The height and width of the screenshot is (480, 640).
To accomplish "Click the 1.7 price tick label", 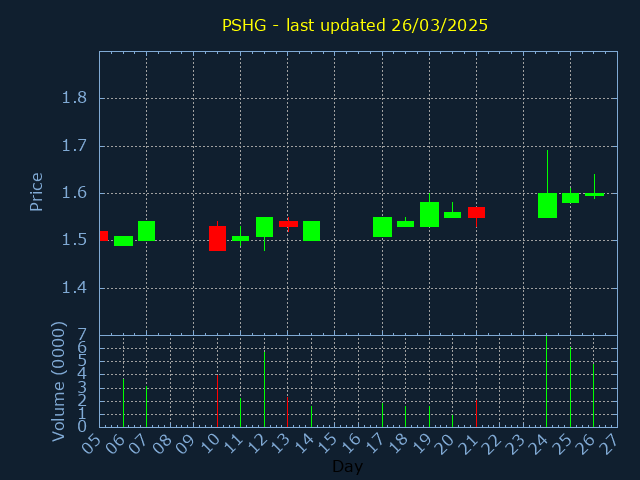I will pos(74,146).
